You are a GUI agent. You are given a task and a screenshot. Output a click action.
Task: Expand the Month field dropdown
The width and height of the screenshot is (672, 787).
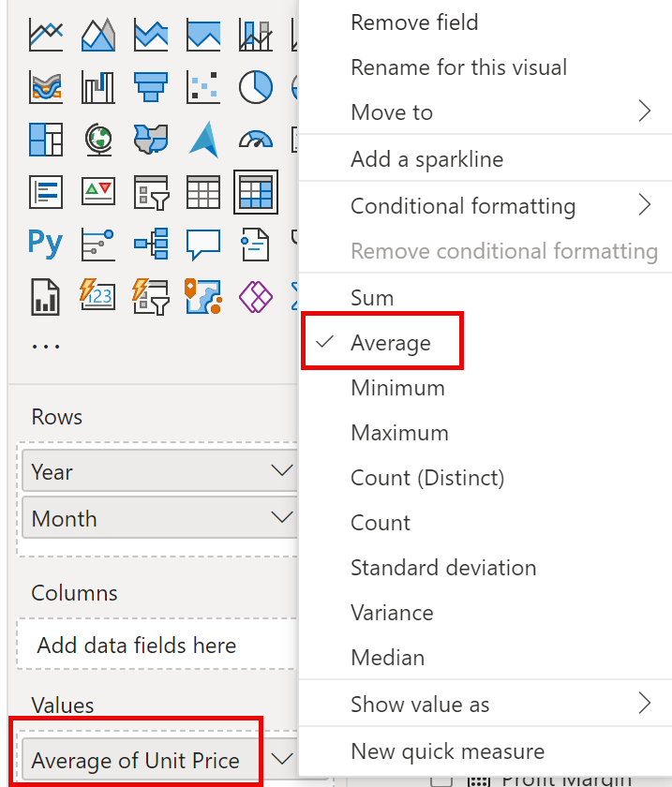[x=282, y=517]
